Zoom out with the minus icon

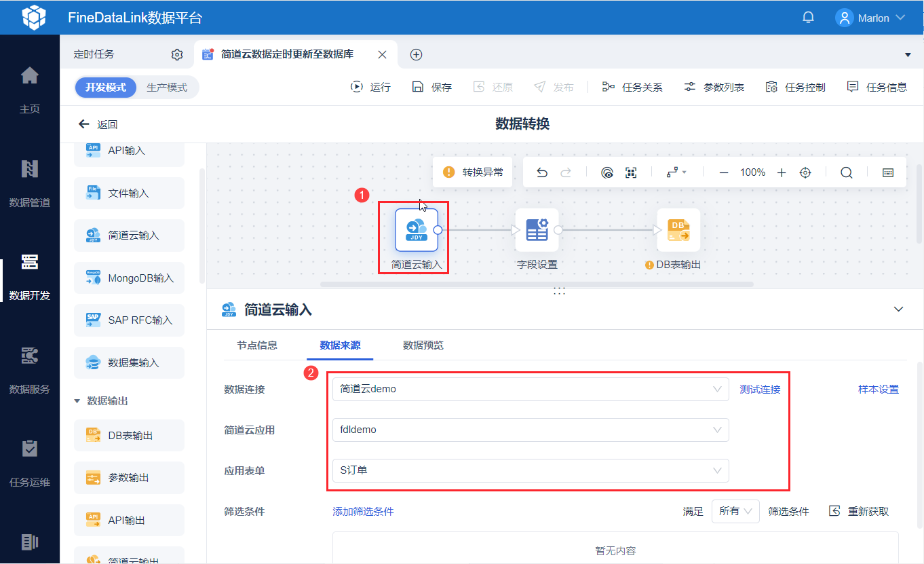click(724, 172)
